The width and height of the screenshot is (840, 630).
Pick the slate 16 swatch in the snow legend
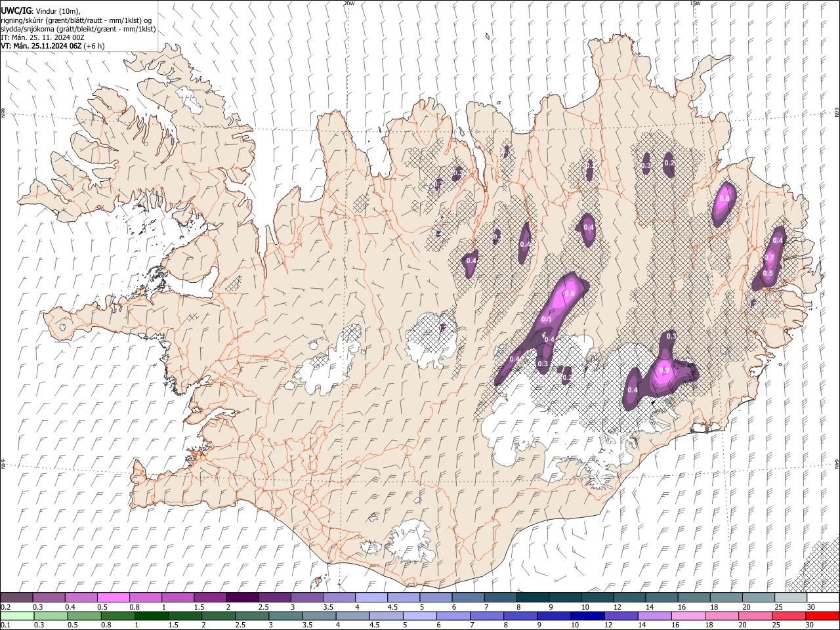(694, 598)
